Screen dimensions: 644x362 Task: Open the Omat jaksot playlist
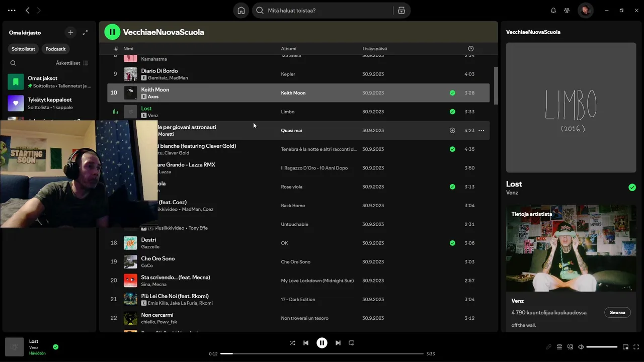pyautogui.click(x=49, y=81)
